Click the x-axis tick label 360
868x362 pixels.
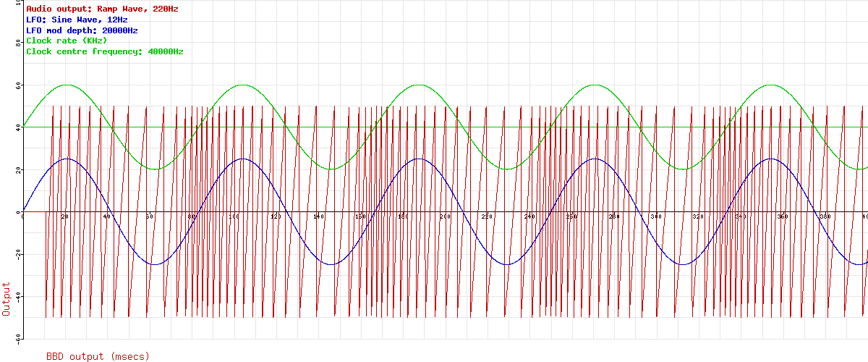click(x=783, y=216)
